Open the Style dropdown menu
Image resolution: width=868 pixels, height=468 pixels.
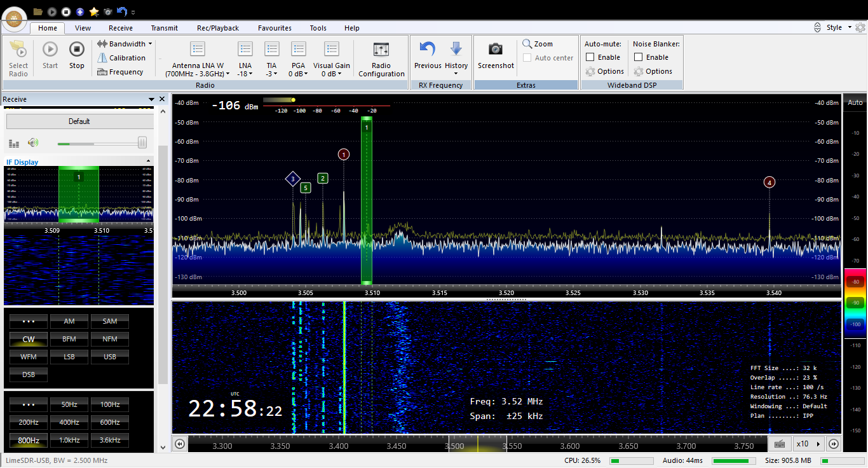click(834, 27)
